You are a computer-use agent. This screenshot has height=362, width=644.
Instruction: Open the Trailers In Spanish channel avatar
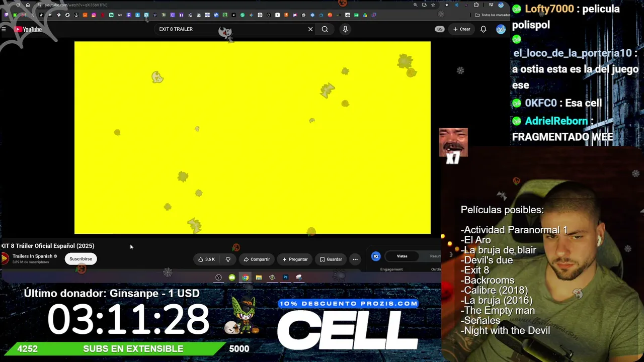pos(5,259)
